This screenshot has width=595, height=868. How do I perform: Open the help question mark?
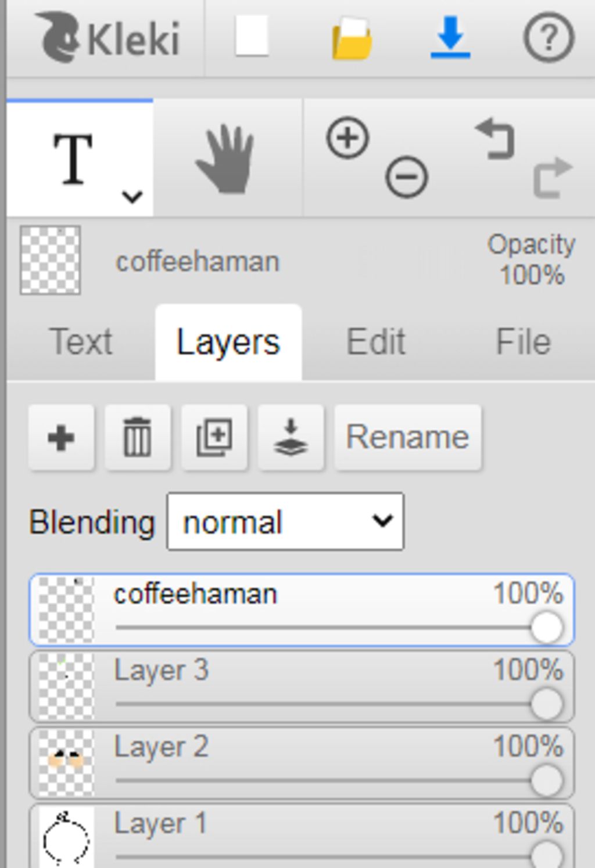pos(549,38)
